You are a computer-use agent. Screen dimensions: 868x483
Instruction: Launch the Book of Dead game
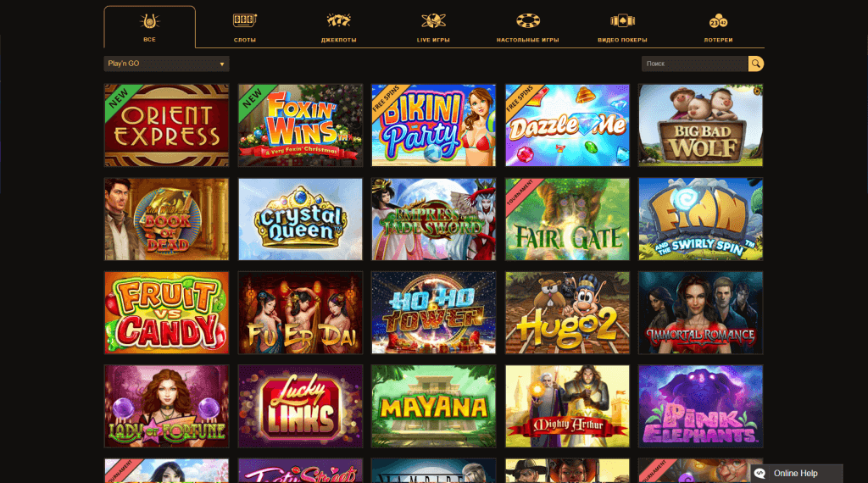pos(167,219)
